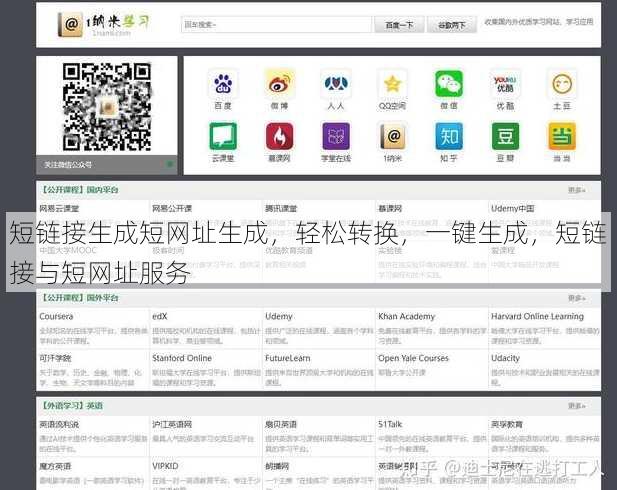The width and height of the screenshot is (617, 490).
Task: Open the 知乎 Zhihu icon
Action: tap(449, 136)
